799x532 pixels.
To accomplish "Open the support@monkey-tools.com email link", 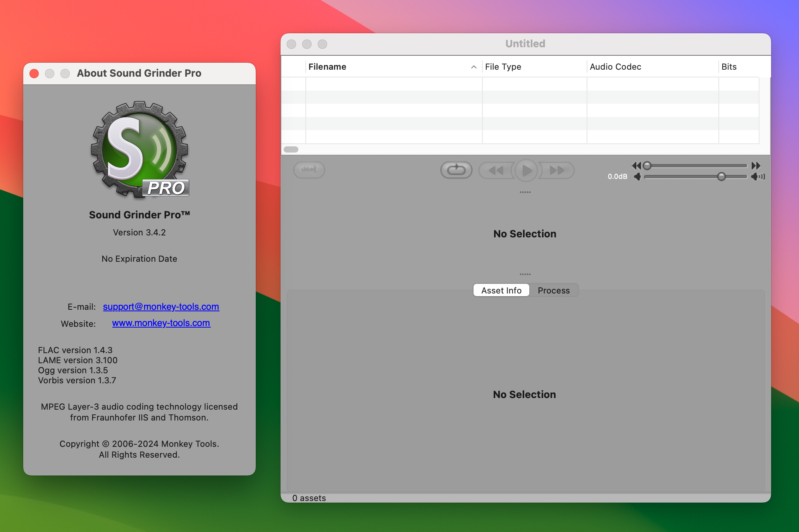I will pos(161,307).
